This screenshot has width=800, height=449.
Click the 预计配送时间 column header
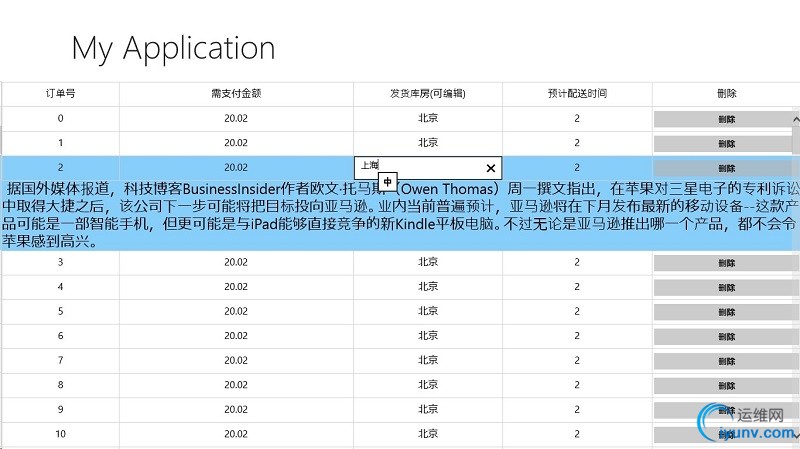(x=577, y=94)
